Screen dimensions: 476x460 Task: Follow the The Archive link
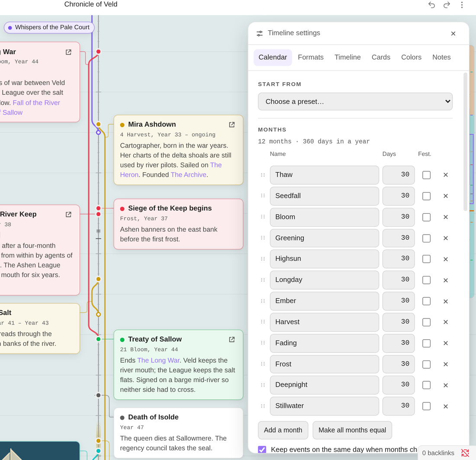pyautogui.click(x=189, y=175)
